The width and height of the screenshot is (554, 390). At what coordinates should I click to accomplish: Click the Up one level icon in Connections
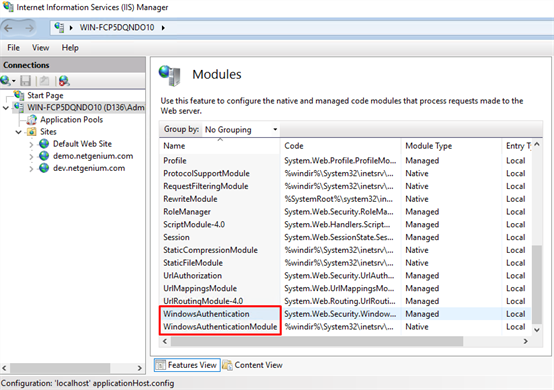pyautogui.click(x=44, y=81)
